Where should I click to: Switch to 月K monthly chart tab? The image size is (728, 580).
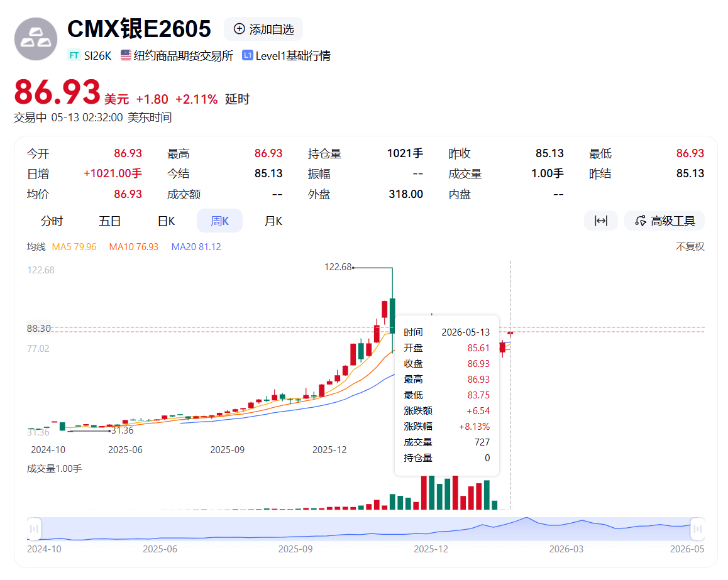273,221
